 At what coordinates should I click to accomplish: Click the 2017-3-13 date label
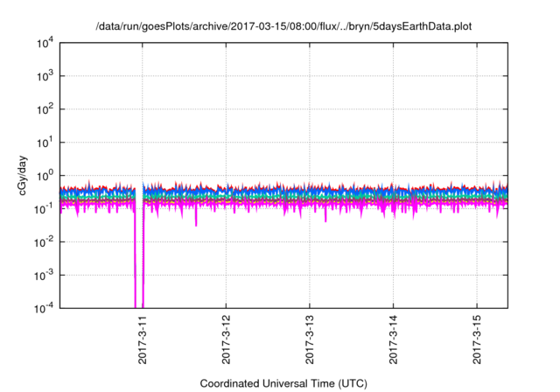tap(309, 339)
